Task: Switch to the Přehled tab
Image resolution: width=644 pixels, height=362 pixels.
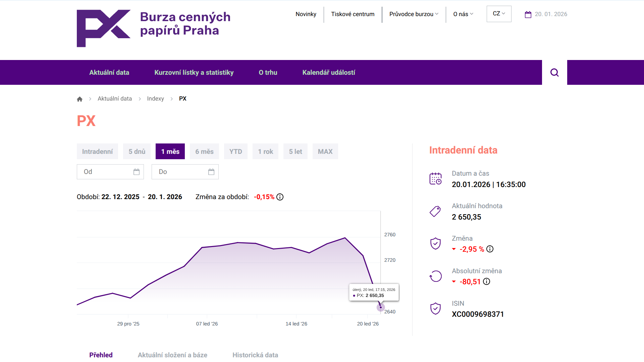Action: click(101, 355)
